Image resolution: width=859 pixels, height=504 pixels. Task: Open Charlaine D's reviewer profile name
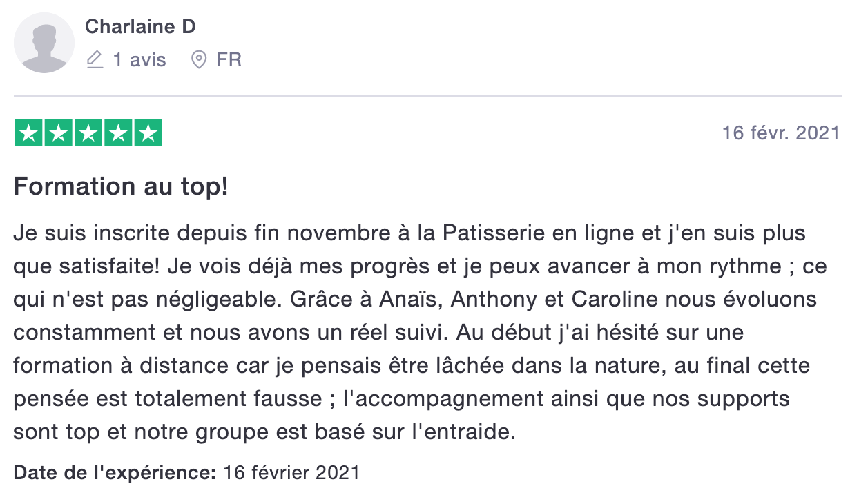140,27
